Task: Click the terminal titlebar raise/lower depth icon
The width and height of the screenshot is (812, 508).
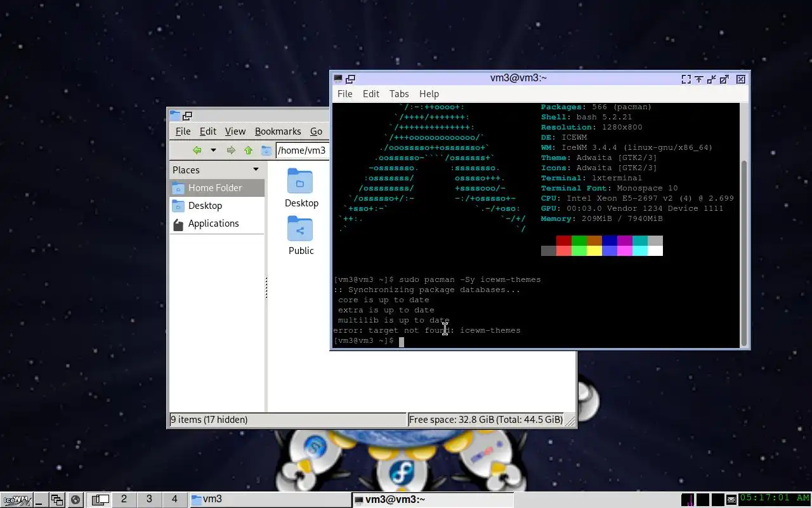Action: [350, 79]
